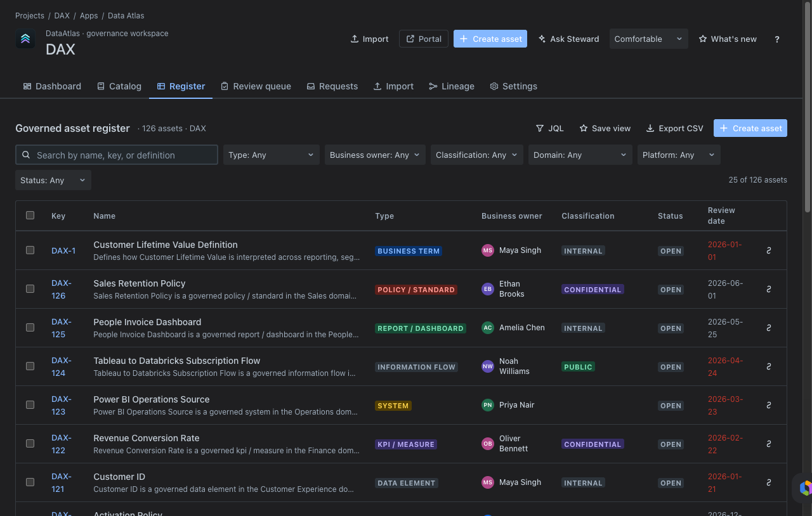Open the Portal button
Screen dimensions: 812x516
coord(424,39)
